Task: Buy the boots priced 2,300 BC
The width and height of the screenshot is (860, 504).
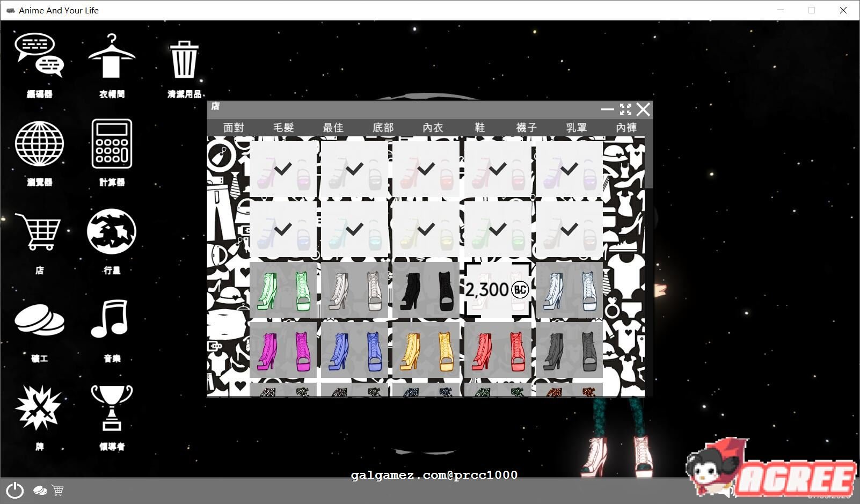Action: [498, 290]
